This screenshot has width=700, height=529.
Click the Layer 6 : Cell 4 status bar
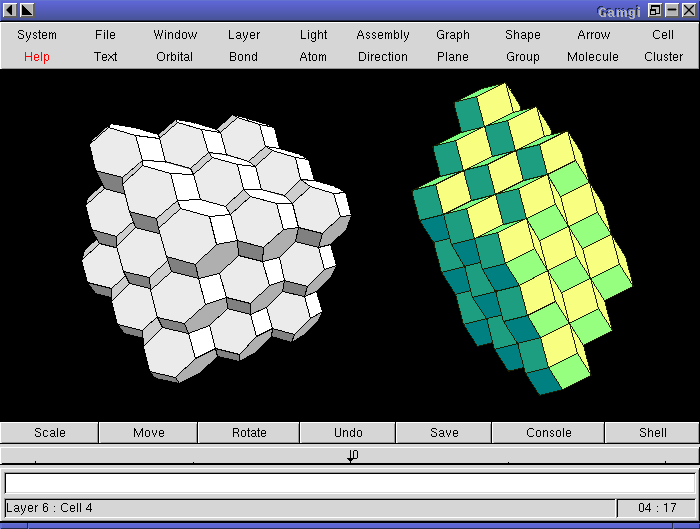(x=310, y=508)
